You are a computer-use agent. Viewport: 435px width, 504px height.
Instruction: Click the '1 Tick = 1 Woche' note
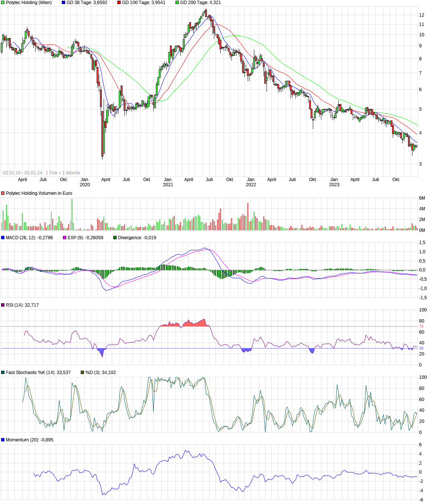point(63,173)
